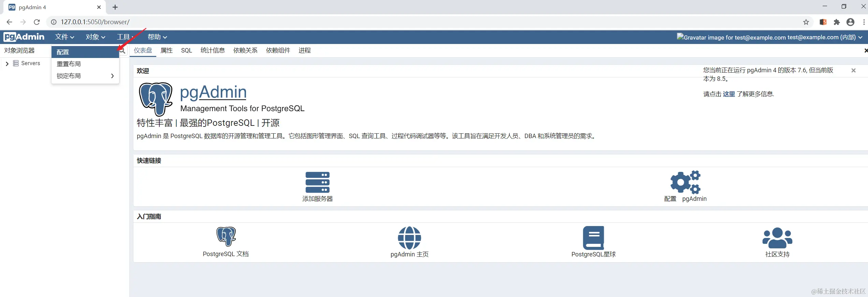The image size is (868, 297).
Task: Open the 帮助 menu
Action: 157,37
